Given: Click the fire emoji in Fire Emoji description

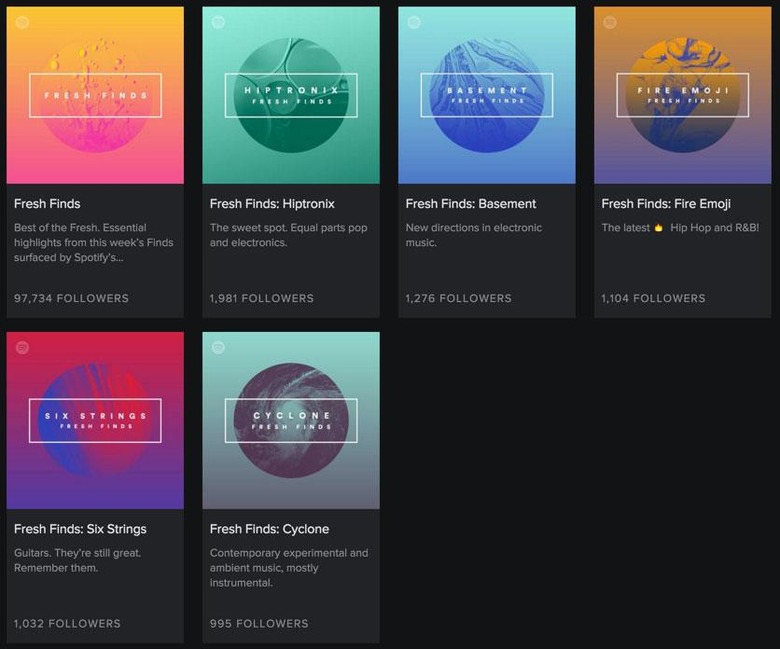Looking at the screenshot, I should pos(659,228).
